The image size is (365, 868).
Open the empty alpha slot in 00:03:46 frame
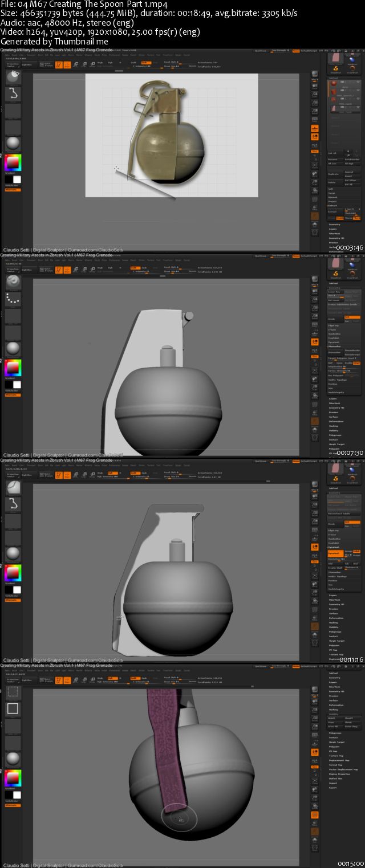pos(13,111)
